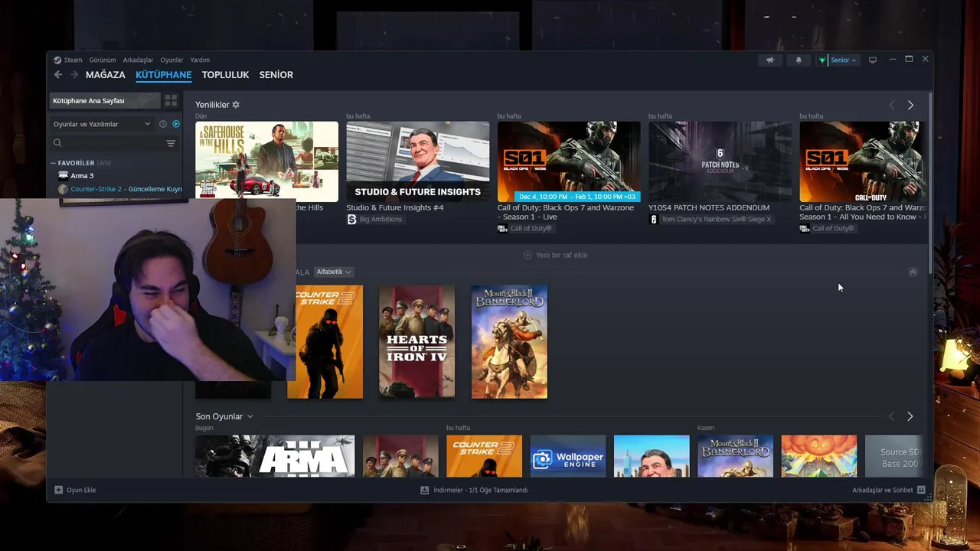Open Bannerlord in recent games row

click(x=736, y=456)
